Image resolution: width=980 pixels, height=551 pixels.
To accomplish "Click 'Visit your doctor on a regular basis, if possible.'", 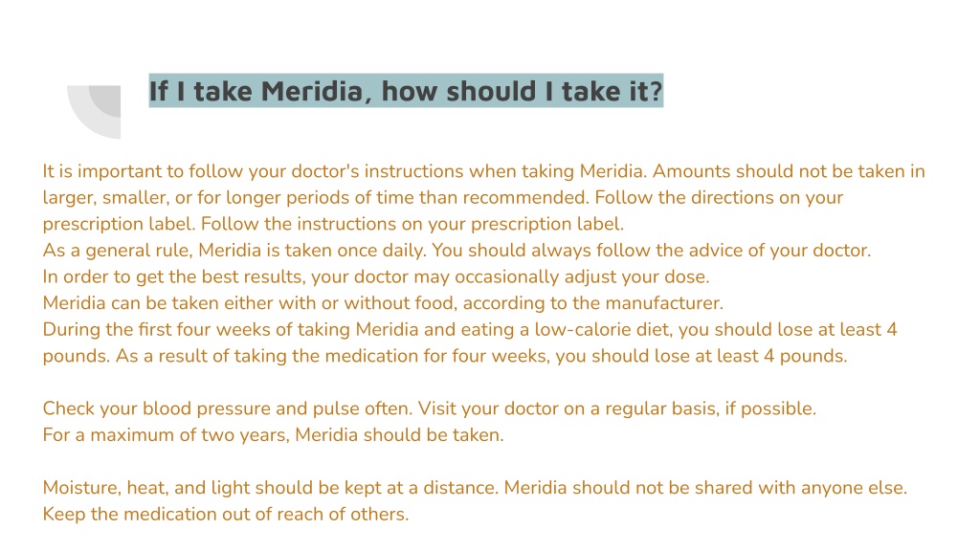I will pos(617,408).
